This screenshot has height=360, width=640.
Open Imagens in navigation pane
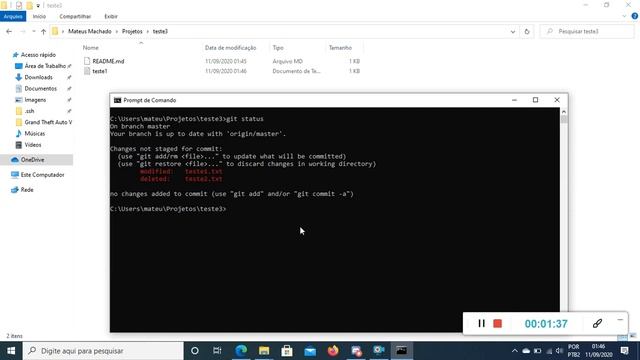(35, 100)
